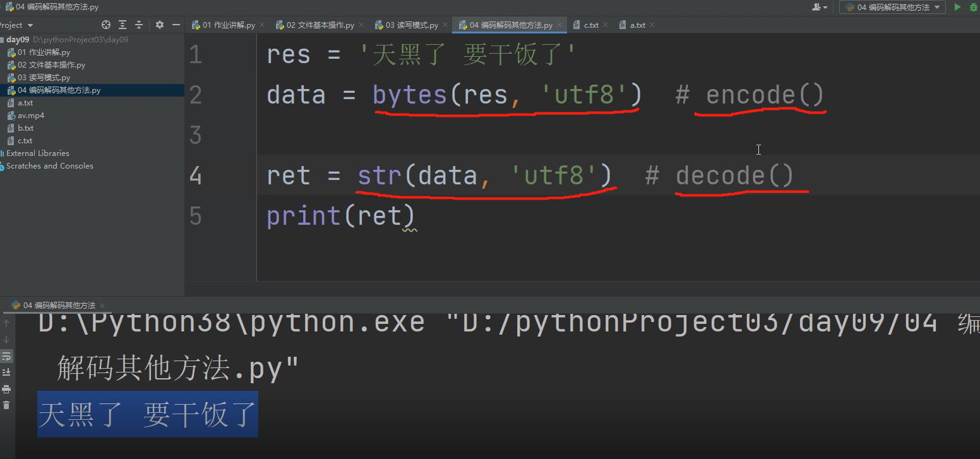Clear console with the trash icon
This screenshot has height=459, width=980.
6,405
